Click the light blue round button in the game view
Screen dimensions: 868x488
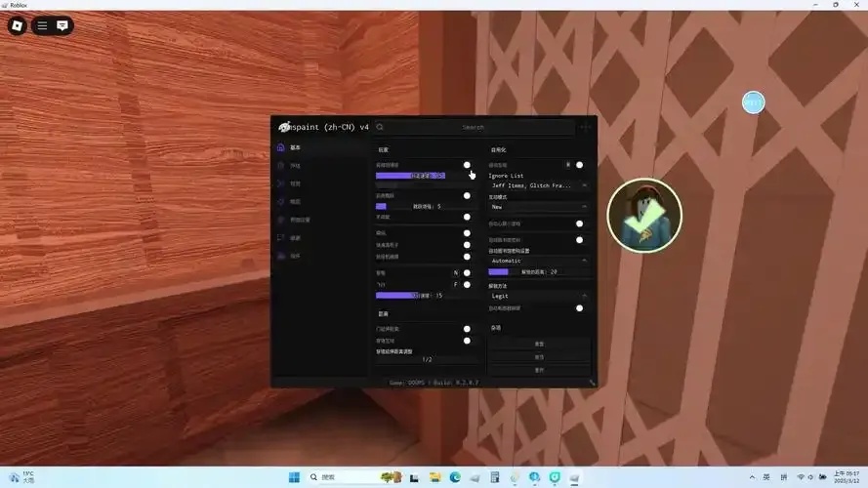pyautogui.click(x=753, y=102)
